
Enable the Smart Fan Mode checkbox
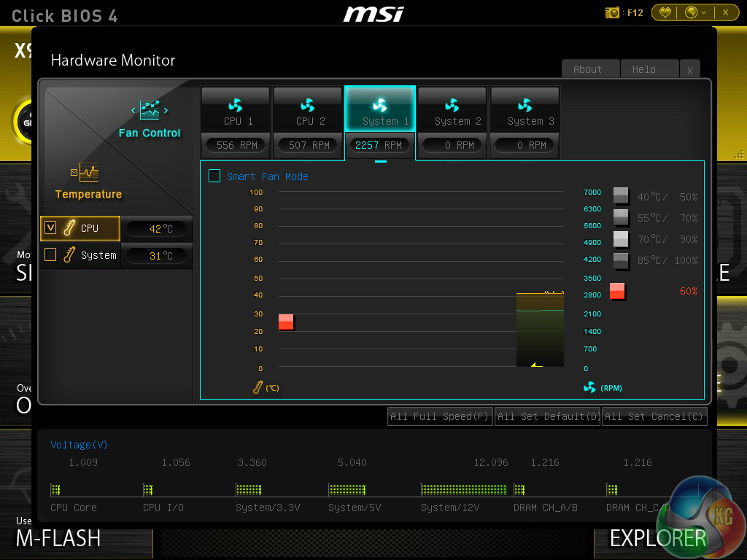pyautogui.click(x=214, y=176)
